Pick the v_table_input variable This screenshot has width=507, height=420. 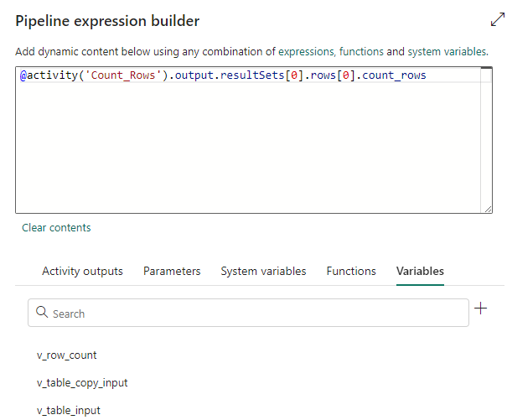point(69,410)
